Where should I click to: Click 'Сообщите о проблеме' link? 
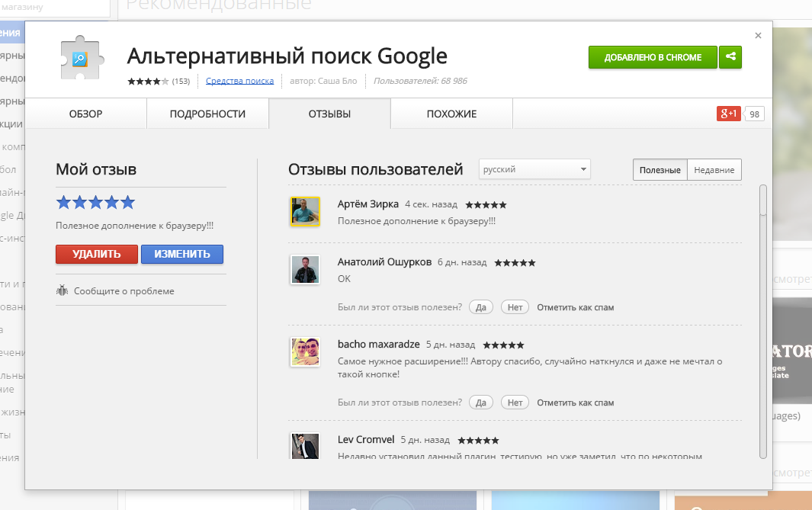tap(124, 291)
